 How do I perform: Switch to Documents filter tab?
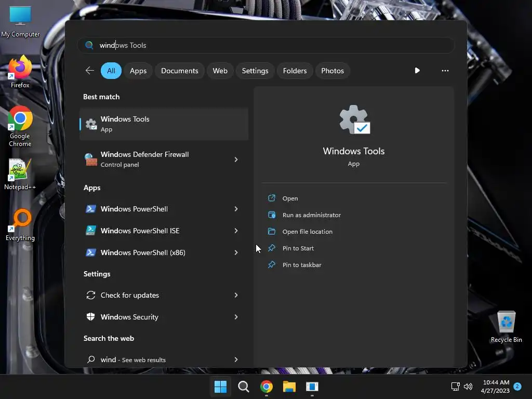pos(179,71)
